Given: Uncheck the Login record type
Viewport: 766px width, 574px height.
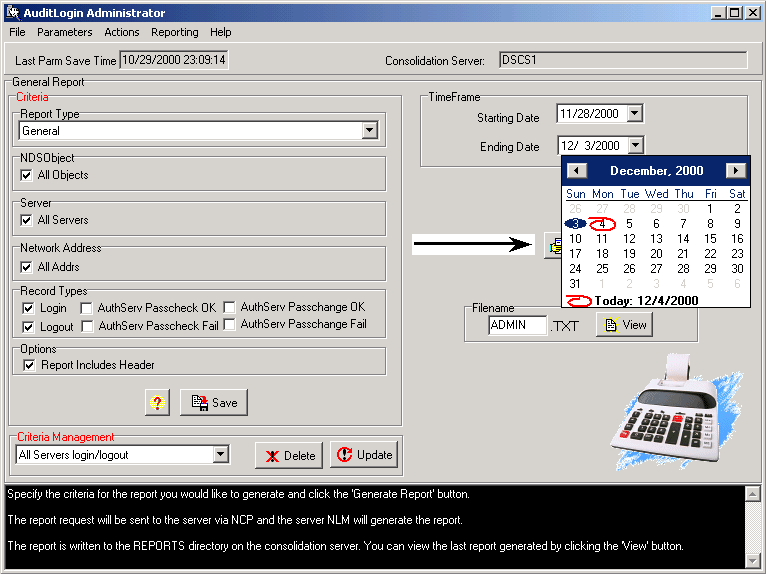Looking at the screenshot, I should pyautogui.click(x=28, y=308).
